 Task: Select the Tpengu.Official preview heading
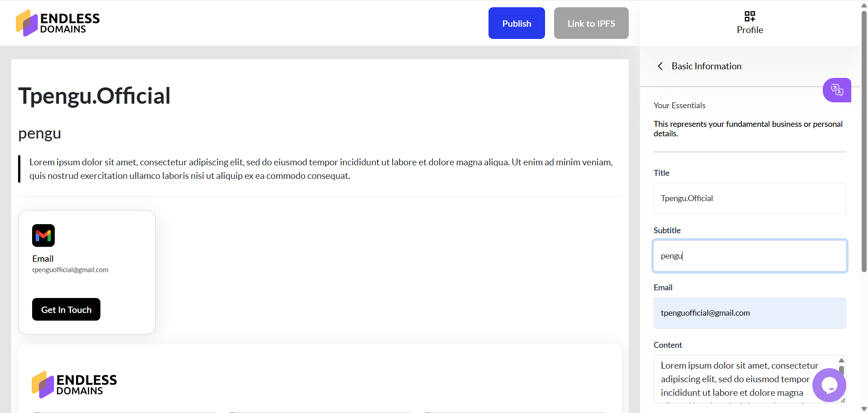coord(95,96)
